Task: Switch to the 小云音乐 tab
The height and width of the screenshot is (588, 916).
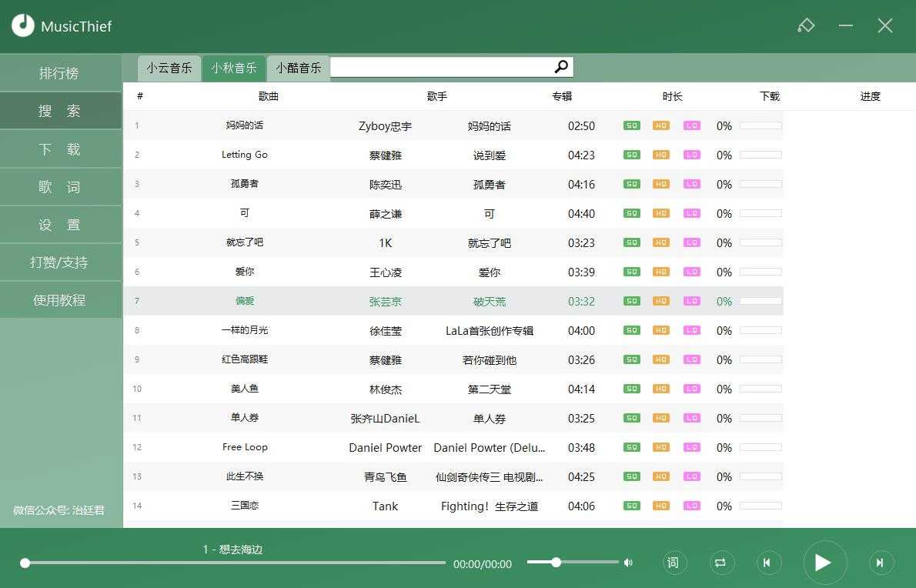Action: coord(169,68)
